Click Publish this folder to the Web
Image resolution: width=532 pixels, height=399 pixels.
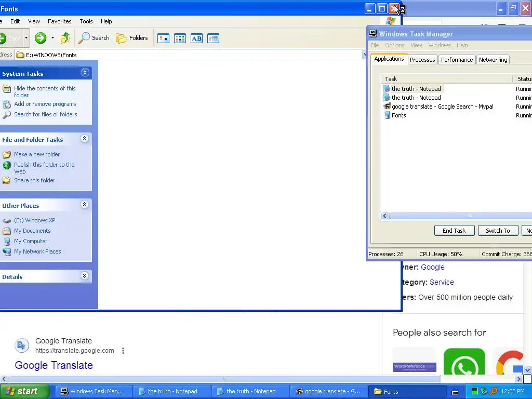(x=44, y=168)
